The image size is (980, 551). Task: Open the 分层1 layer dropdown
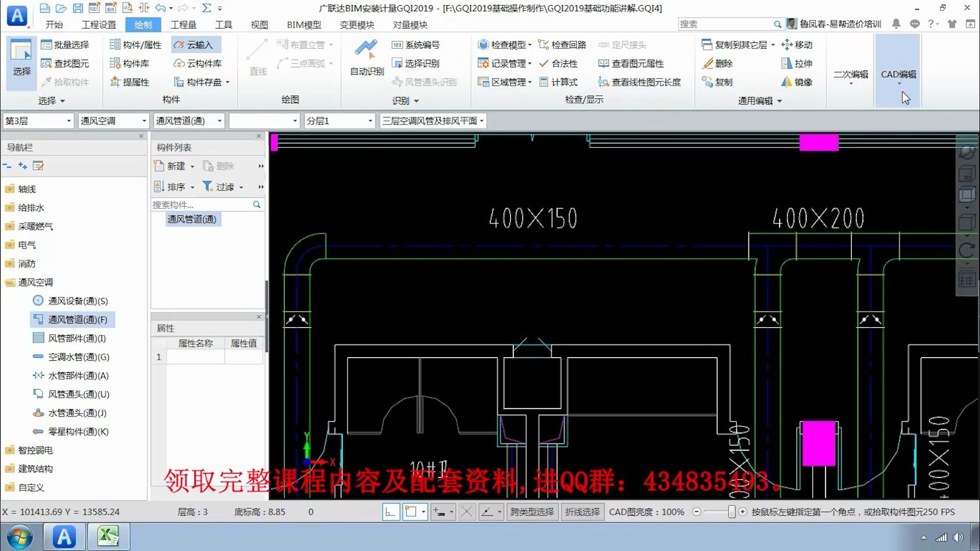pyautogui.click(x=369, y=120)
